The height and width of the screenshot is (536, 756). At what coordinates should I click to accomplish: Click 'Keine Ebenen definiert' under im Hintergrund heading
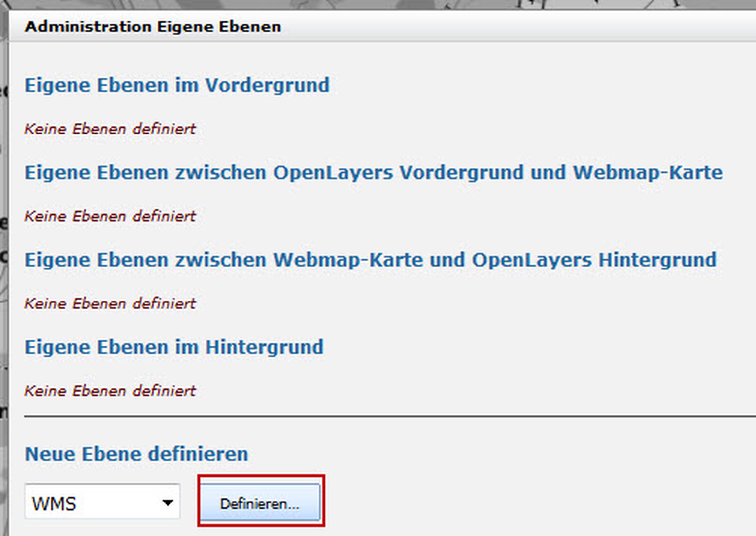pos(110,391)
